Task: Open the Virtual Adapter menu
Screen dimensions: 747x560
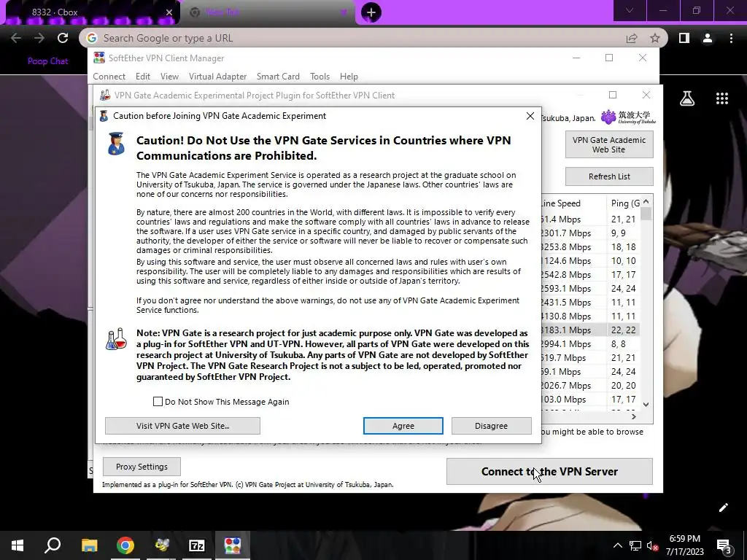Action: [x=217, y=76]
